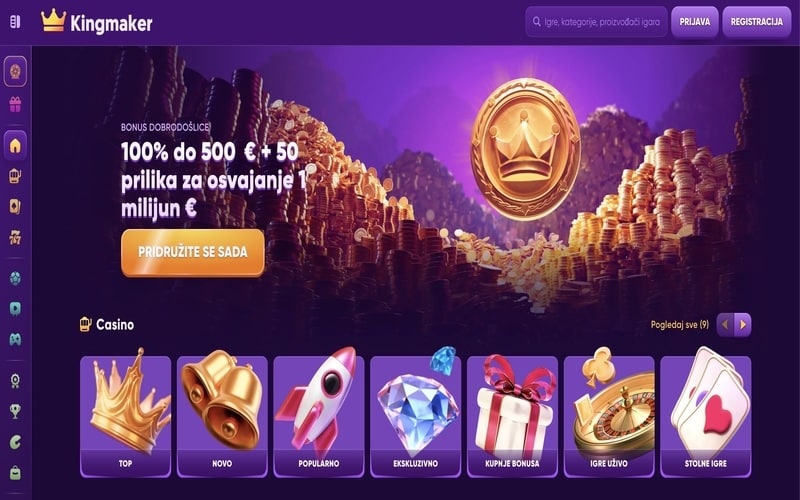
Task: Open the game controller sidebar icon
Action: coord(15,339)
